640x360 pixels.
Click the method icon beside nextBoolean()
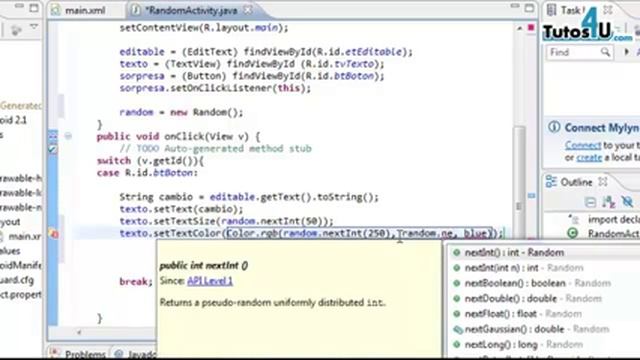457,283
